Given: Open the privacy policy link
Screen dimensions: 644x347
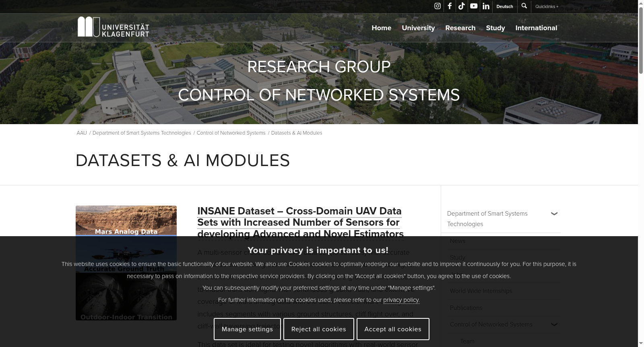Looking at the screenshot, I should click(x=401, y=300).
